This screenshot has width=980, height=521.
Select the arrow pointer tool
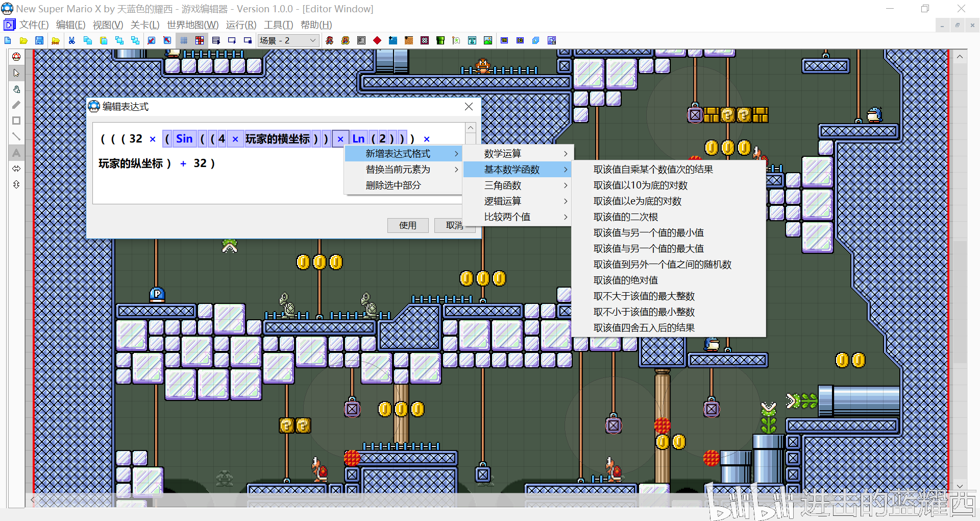pos(16,73)
